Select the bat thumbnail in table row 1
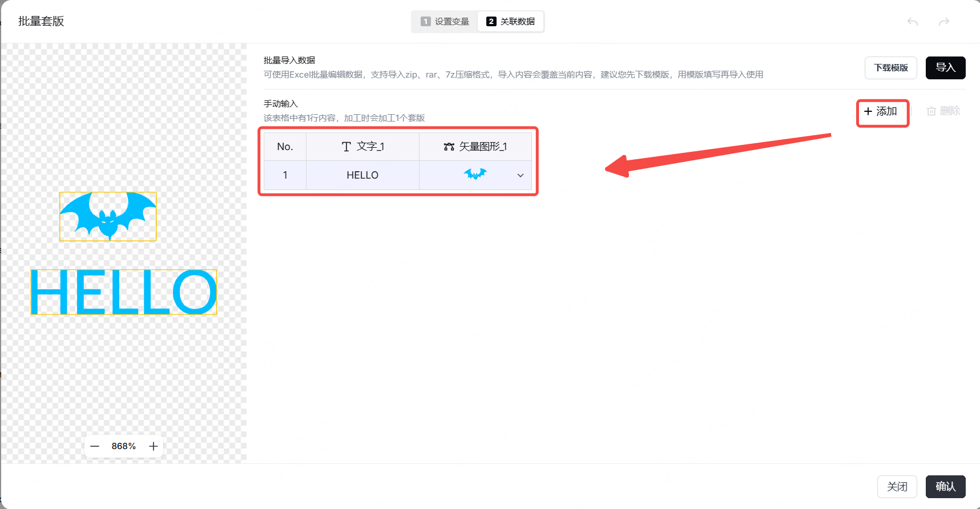The height and width of the screenshot is (509, 980). (x=475, y=175)
